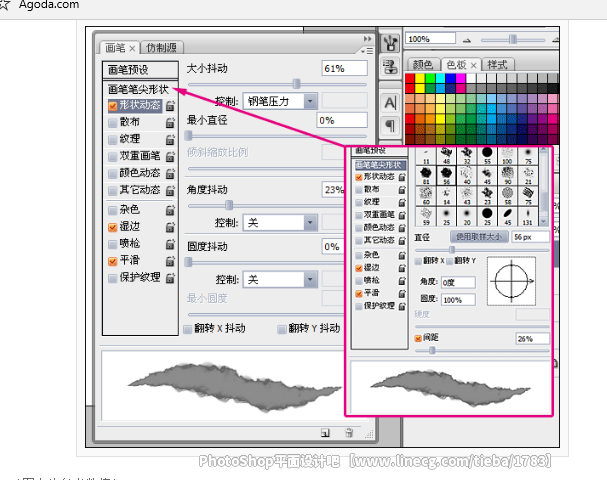
Task: Click lock icon beside 湿边
Action: [x=170, y=227]
